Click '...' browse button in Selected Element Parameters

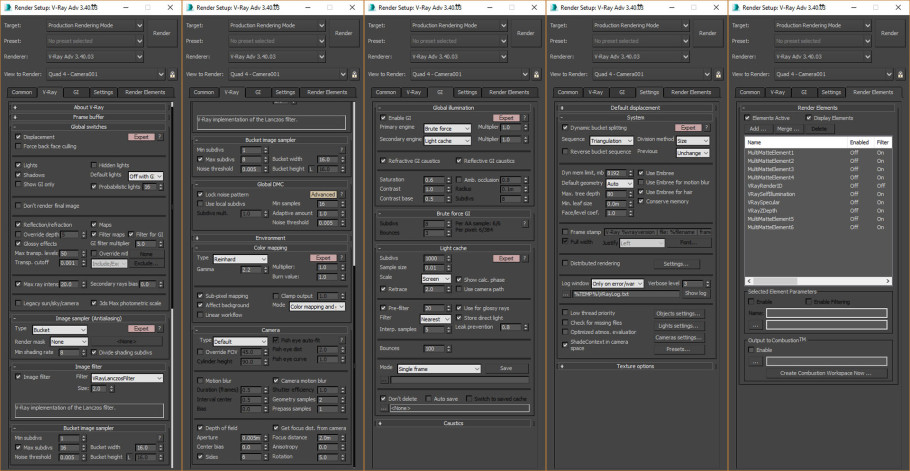click(755, 325)
